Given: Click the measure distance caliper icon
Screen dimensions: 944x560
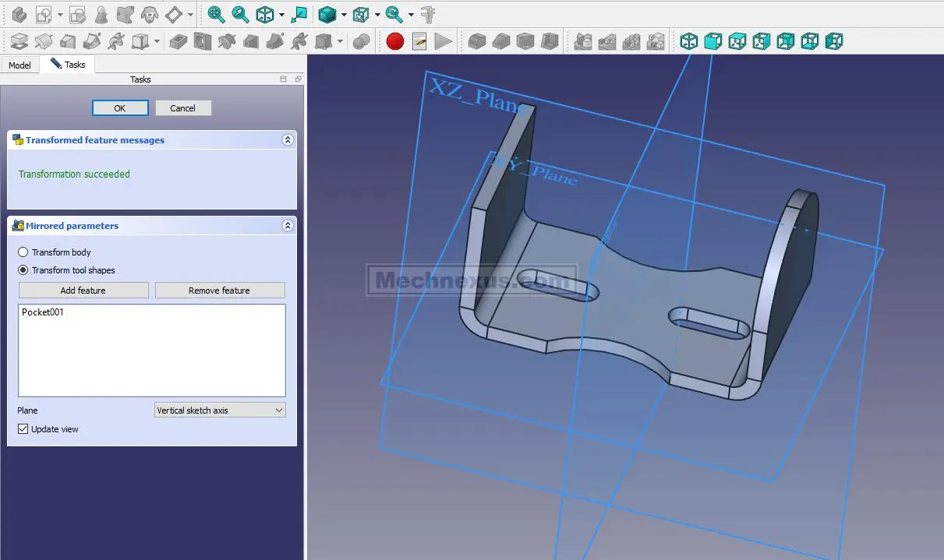Looking at the screenshot, I should [x=427, y=14].
